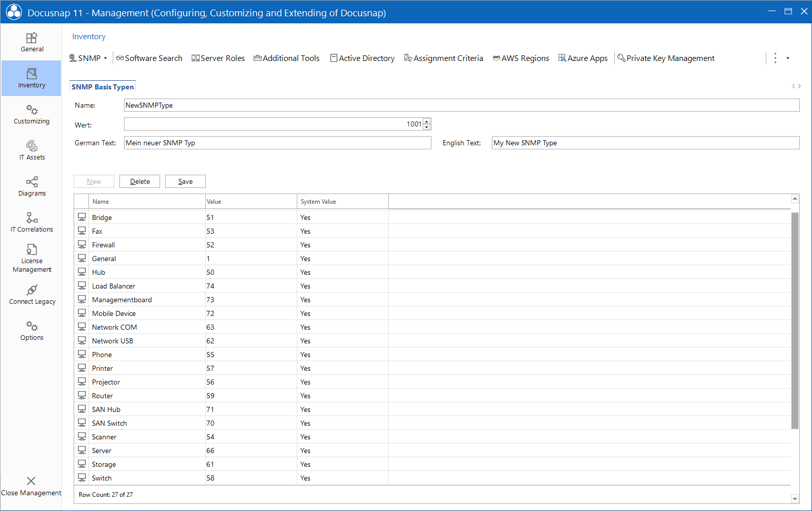
Task: Click the tab scroll left arrow
Action: coord(793,86)
